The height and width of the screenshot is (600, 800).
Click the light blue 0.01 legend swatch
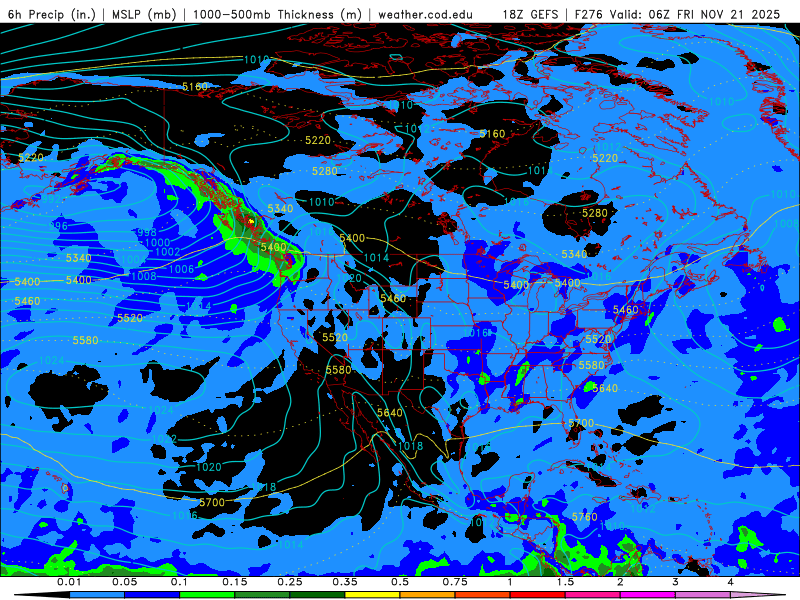97,595
